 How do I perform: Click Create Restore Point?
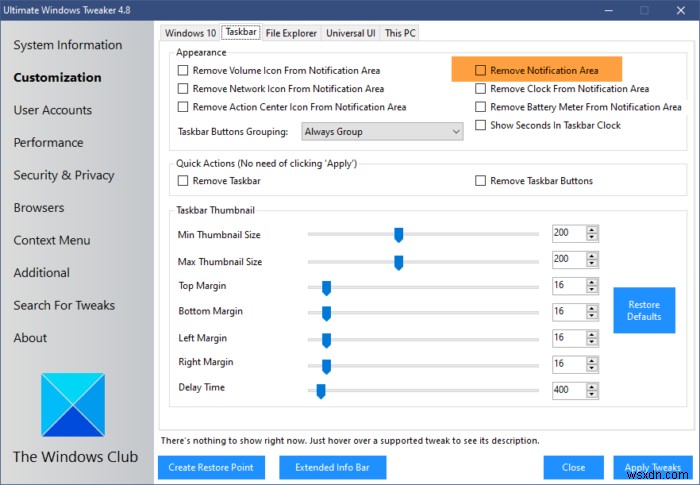[211, 468]
